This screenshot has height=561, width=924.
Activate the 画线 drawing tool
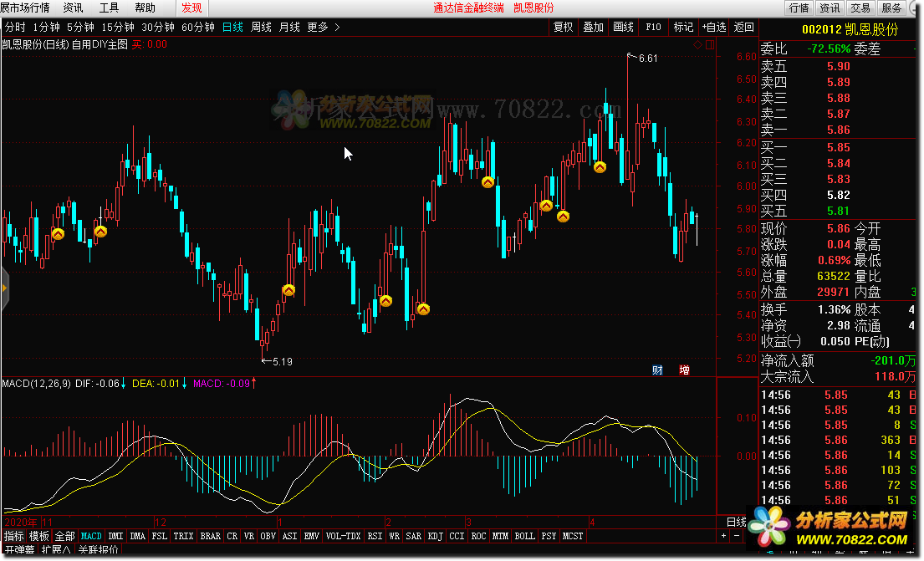pos(624,27)
